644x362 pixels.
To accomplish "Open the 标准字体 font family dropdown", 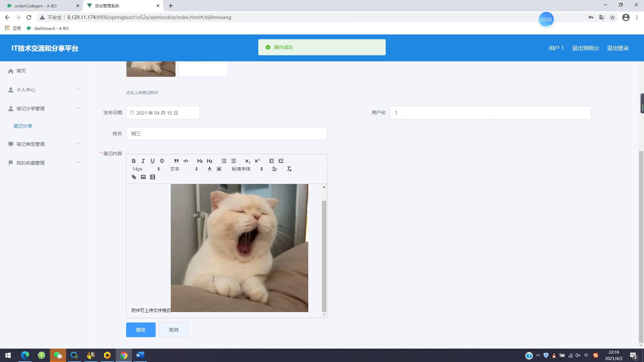I will (x=247, y=169).
